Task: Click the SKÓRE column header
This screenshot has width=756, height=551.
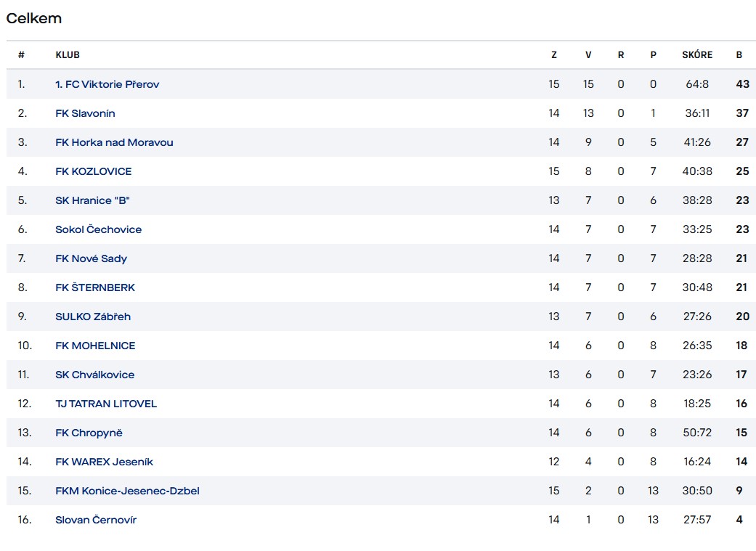Action: coord(697,55)
